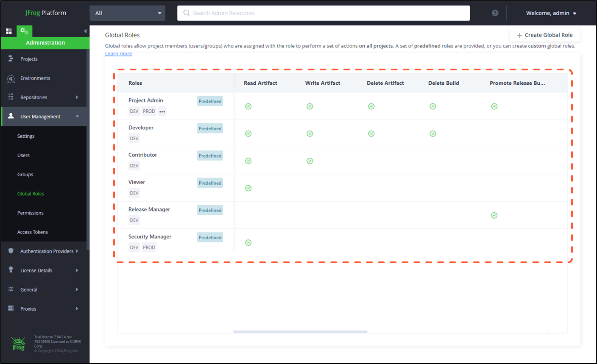Image resolution: width=597 pixels, height=364 pixels.
Task: Click the Application module grid icon
Action: tap(9, 31)
